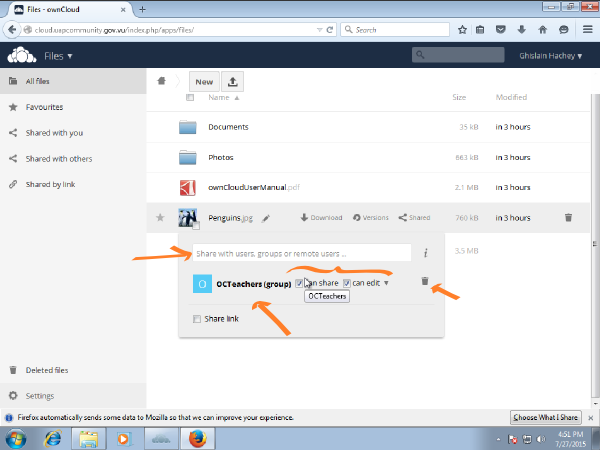Click the Hello chat smiley icon
The width and height of the screenshot is (600, 450).
pos(563,29)
